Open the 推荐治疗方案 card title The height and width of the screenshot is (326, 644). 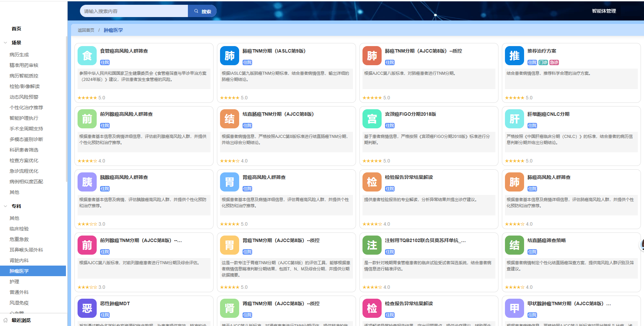click(x=542, y=51)
